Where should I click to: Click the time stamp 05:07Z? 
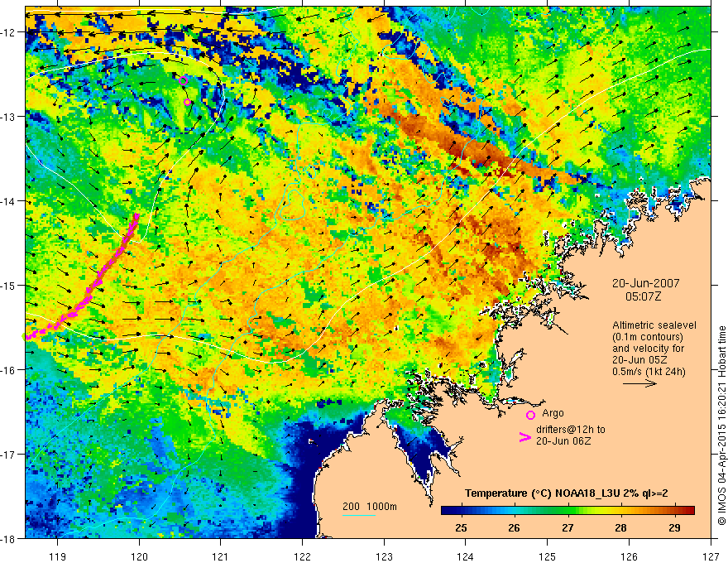point(643,296)
